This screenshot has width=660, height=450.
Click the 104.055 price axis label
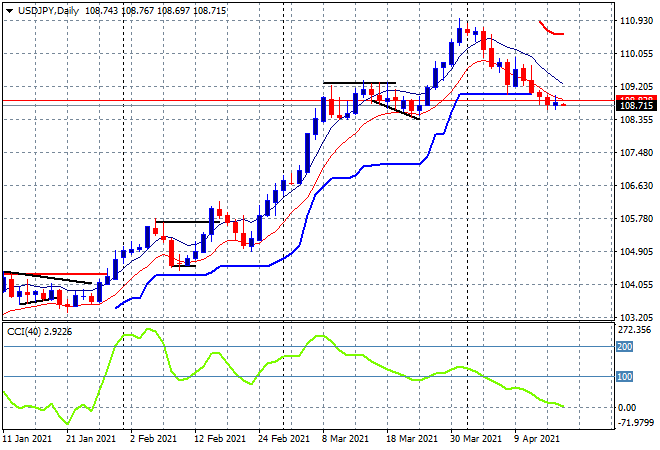click(x=636, y=285)
